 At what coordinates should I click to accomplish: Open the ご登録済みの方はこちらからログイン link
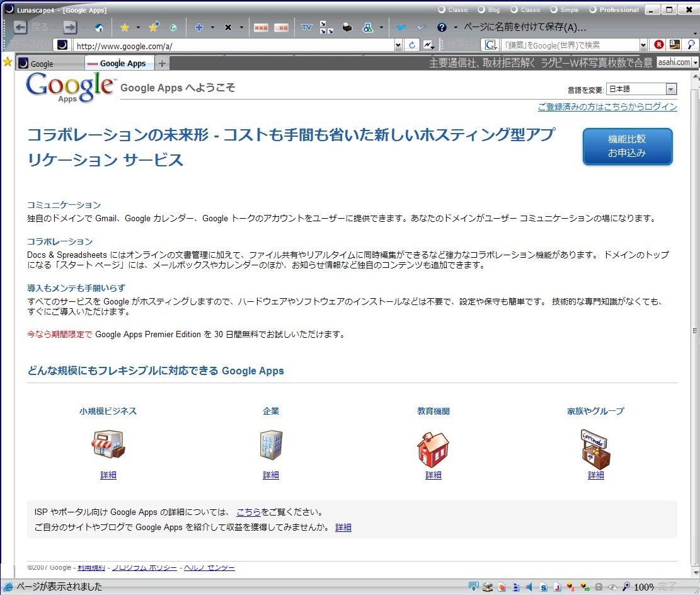pos(607,107)
